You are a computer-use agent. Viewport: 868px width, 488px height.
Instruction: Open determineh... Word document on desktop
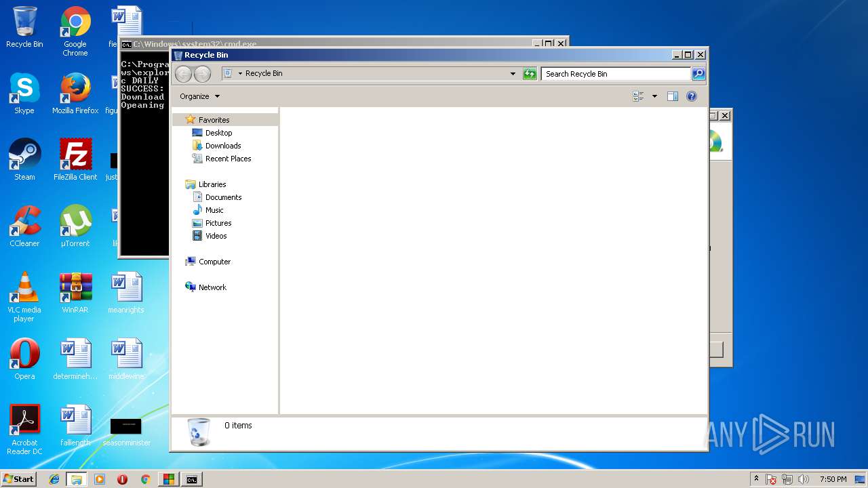[x=75, y=359]
